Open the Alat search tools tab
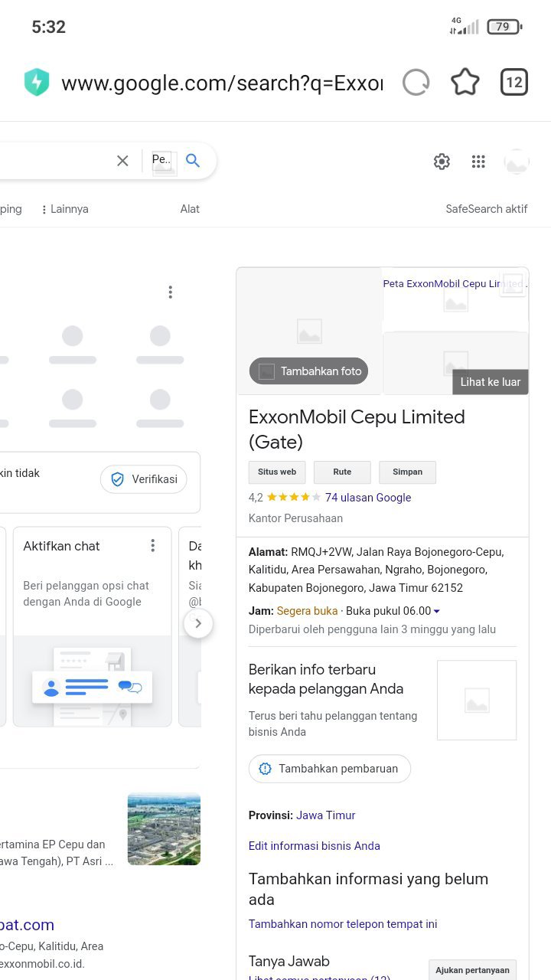The image size is (551, 980). 190,209
